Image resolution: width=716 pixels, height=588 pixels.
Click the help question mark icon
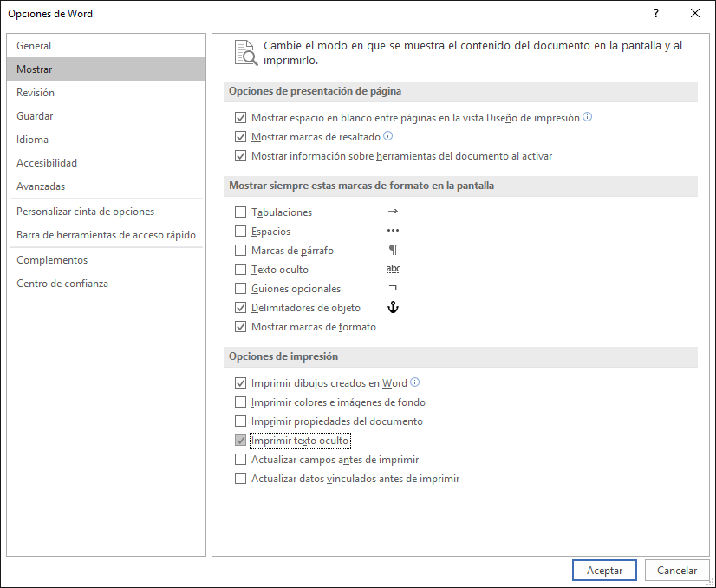656,13
